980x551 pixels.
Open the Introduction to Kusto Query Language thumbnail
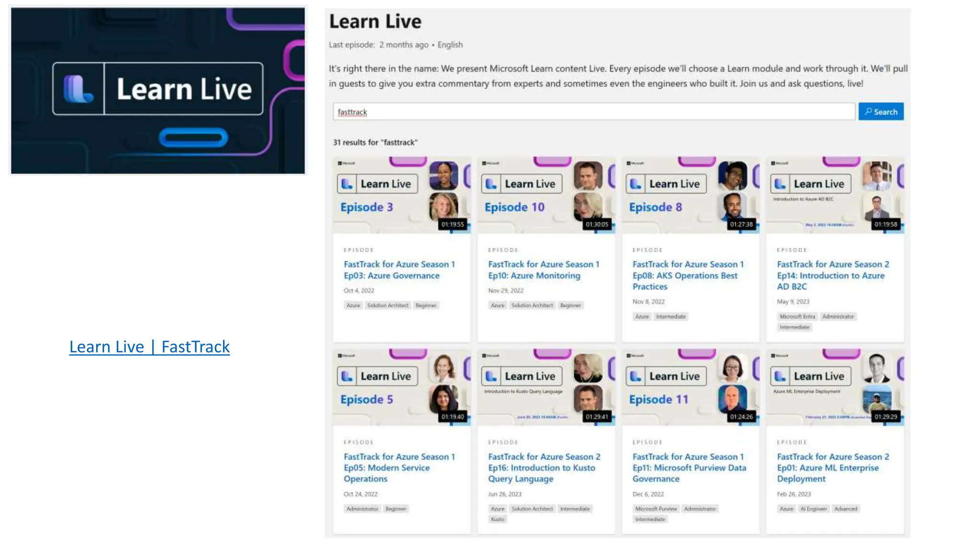pyautogui.click(x=546, y=387)
